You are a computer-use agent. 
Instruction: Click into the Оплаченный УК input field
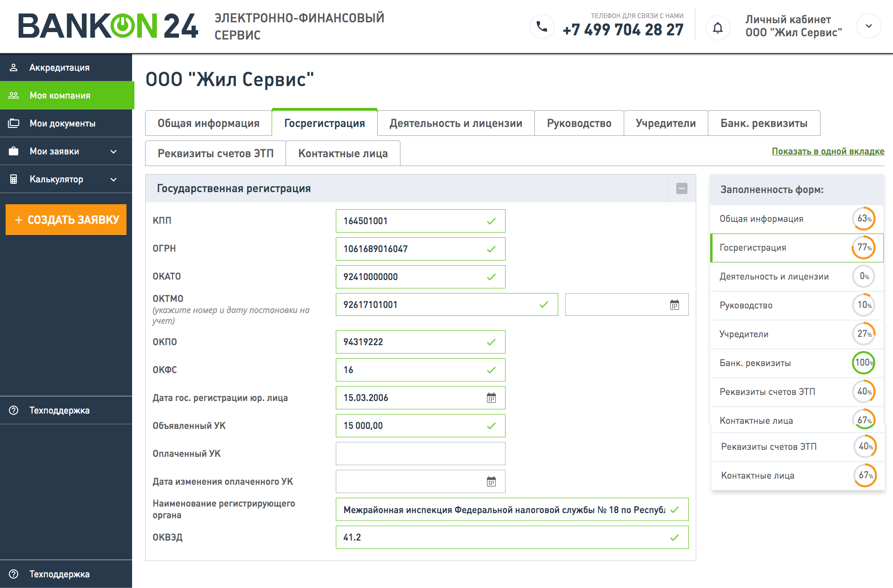point(420,454)
